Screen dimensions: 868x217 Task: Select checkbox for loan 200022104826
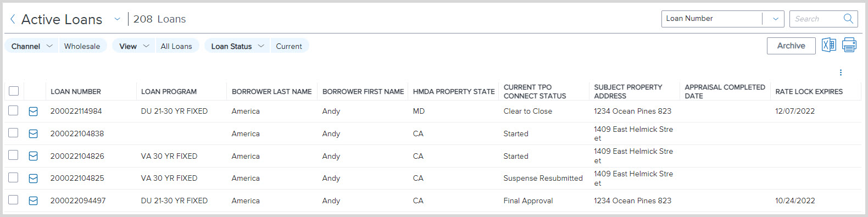[13, 155]
